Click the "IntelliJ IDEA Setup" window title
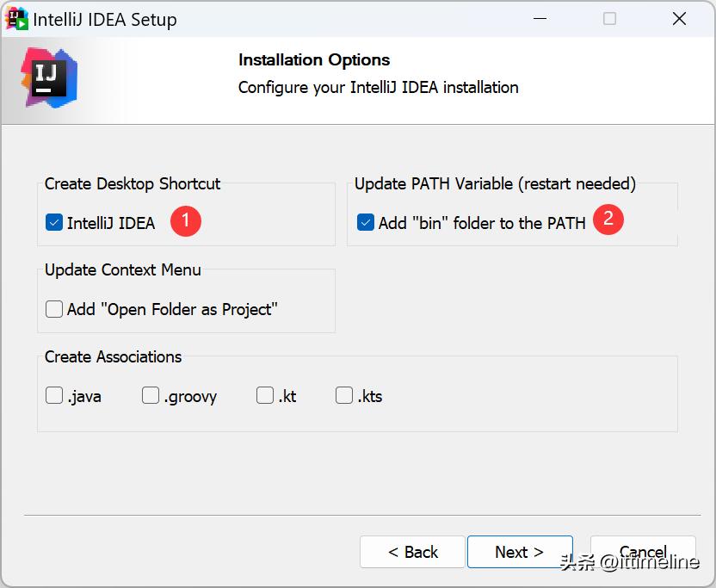The height and width of the screenshot is (588, 716). (105, 20)
